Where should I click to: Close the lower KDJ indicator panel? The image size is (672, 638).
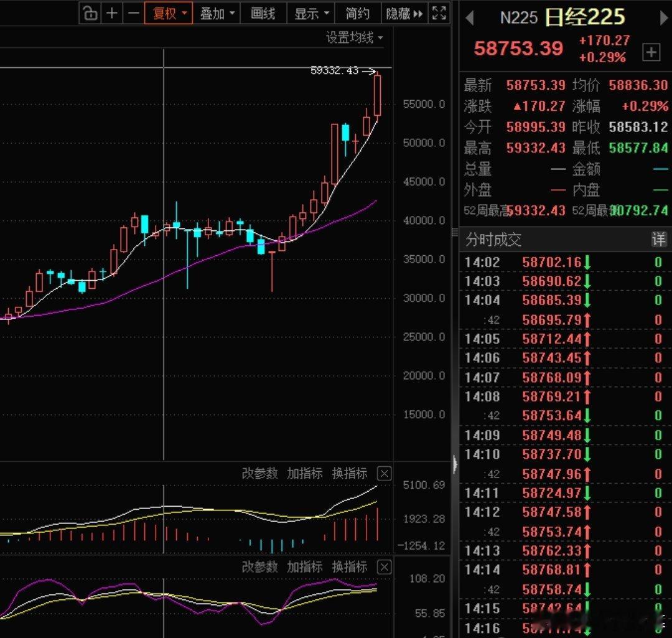[385, 567]
